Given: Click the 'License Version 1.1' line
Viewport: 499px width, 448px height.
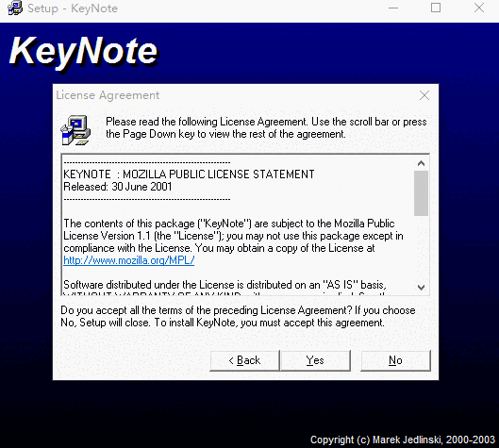Looking at the screenshot, I should click(x=233, y=236).
